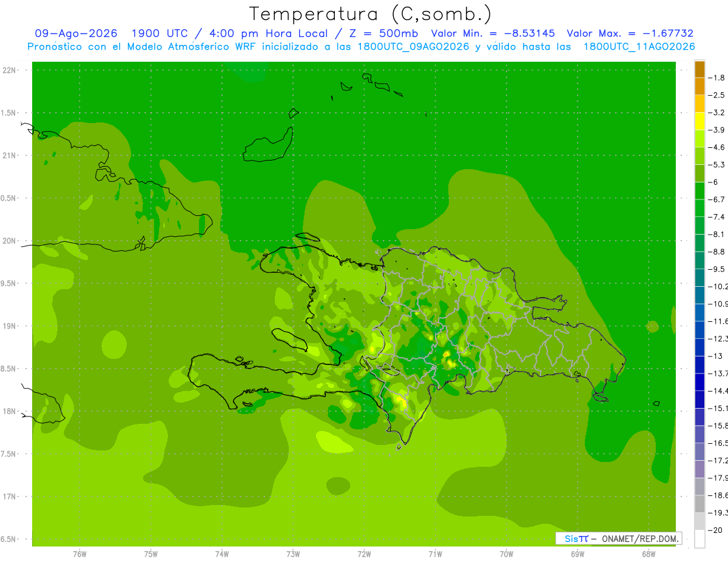728x562 pixels.
Task: Click the '-3.9' legend value
Action: click(717, 130)
